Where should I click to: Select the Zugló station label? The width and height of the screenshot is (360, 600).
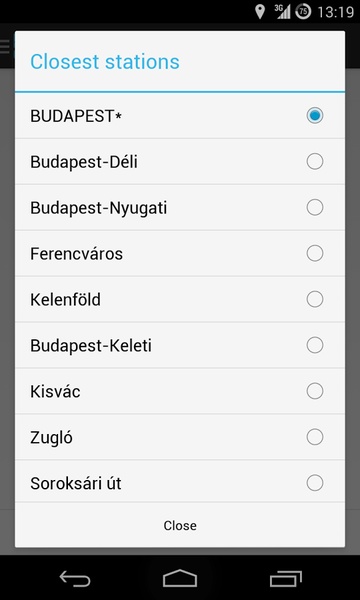(x=51, y=439)
